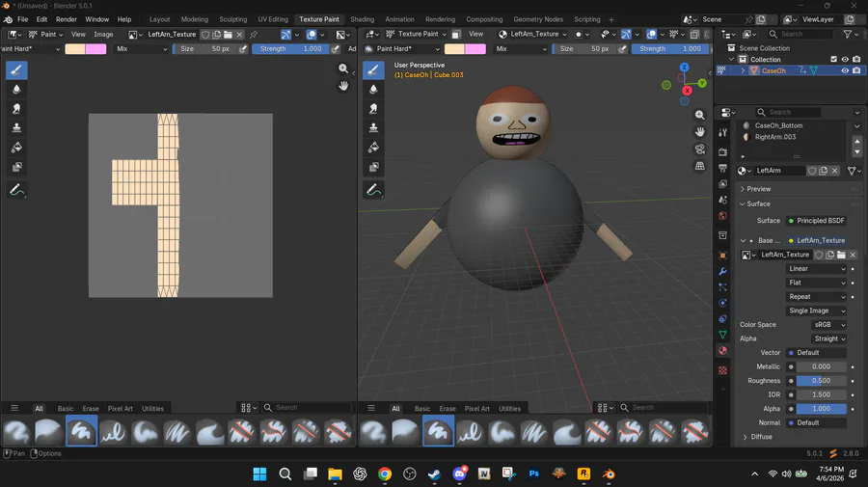This screenshot has height=487, width=868.
Task: Switch to the UV Editing workspace tab
Action: pyautogui.click(x=273, y=19)
